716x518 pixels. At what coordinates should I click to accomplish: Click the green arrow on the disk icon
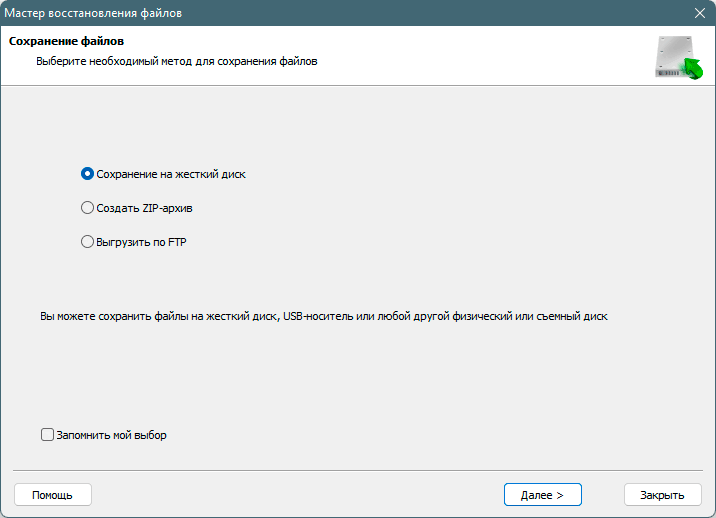(x=693, y=69)
